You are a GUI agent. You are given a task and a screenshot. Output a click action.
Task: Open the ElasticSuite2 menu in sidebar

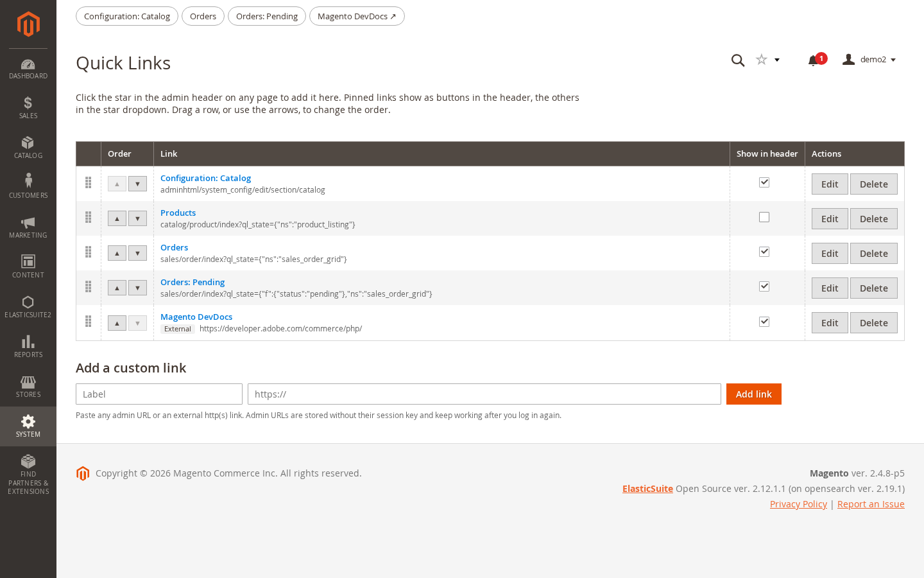(x=28, y=306)
